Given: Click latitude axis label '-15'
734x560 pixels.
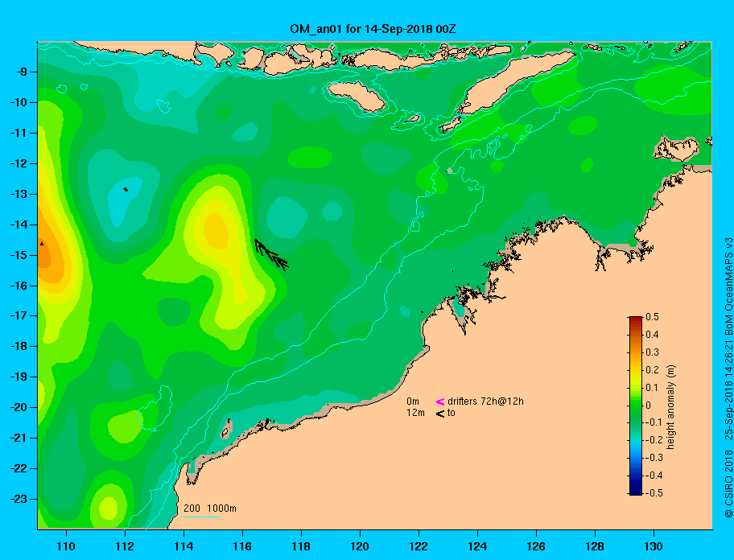Looking at the screenshot, I should [x=19, y=255].
